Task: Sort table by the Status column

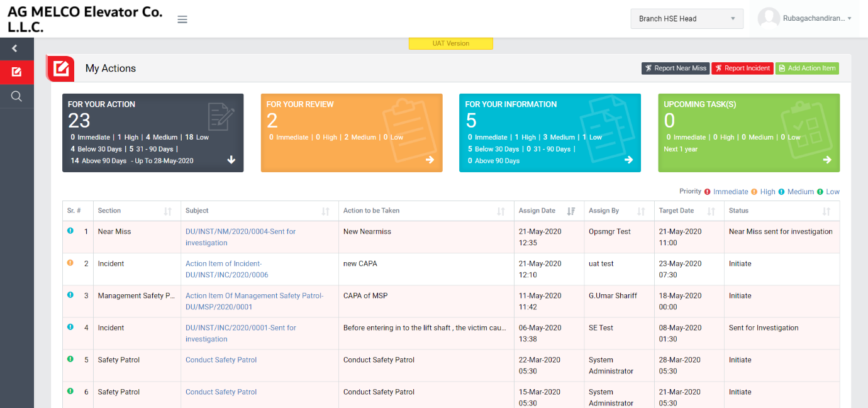Action: click(x=826, y=211)
